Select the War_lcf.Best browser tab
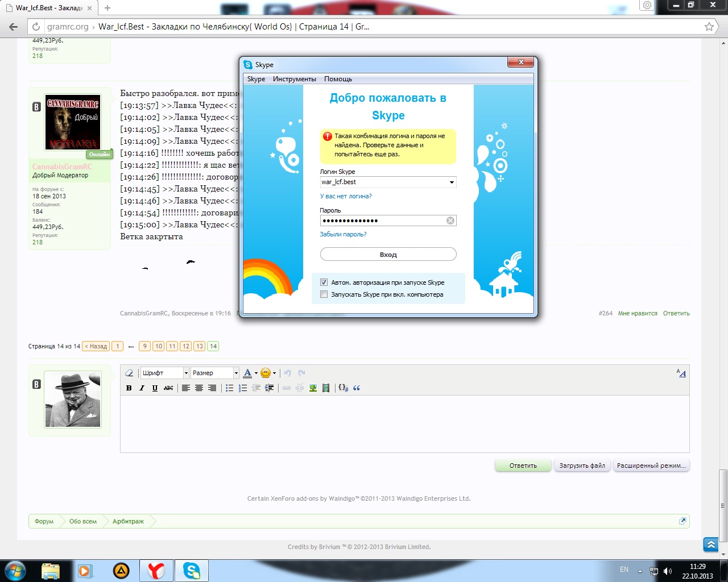This screenshot has width=728, height=582. 49,8
